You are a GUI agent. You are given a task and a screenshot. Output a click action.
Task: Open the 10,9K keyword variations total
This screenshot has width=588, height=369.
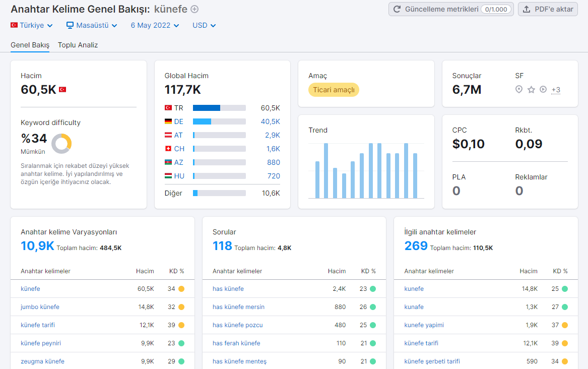click(x=37, y=245)
